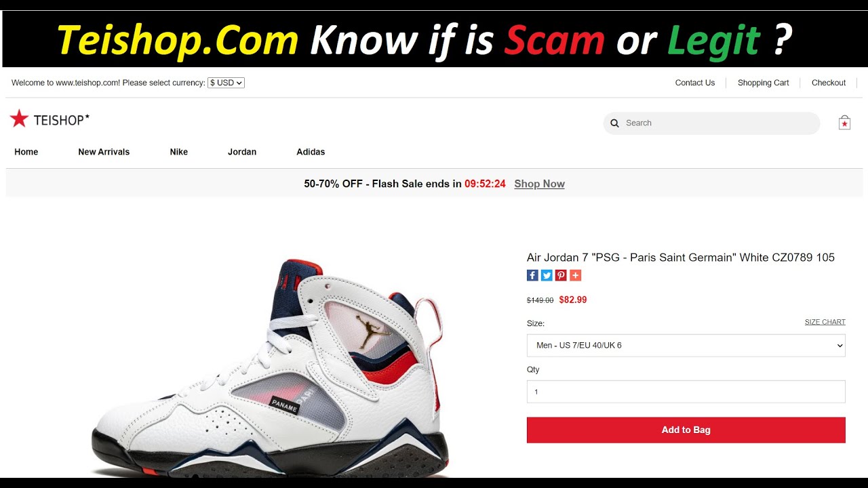
Task: Go to New Arrivals section
Action: point(104,152)
